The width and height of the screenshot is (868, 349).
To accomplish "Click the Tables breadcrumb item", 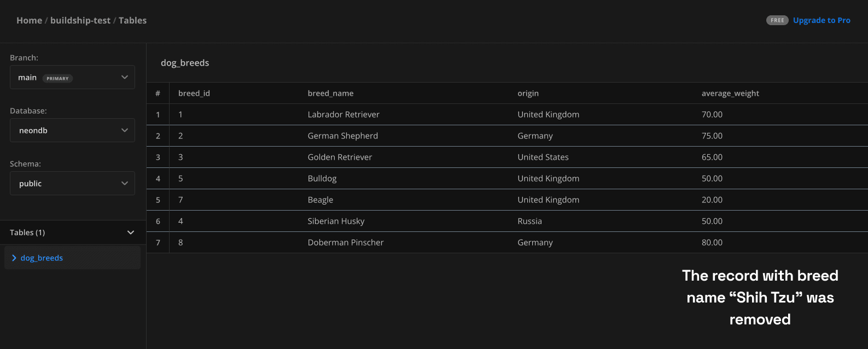I will coord(132,20).
